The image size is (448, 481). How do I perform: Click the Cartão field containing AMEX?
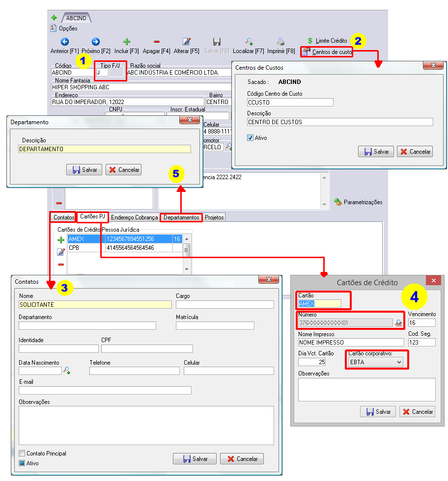coord(320,304)
